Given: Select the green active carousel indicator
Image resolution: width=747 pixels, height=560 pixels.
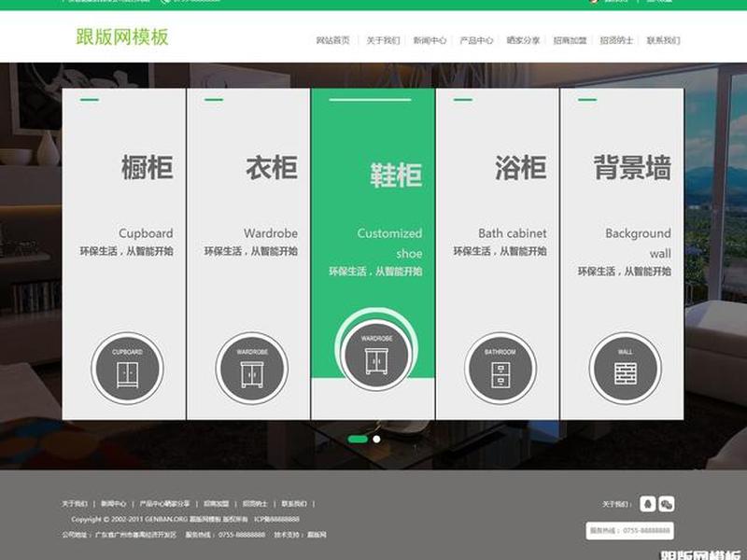Looking at the screenshot, I should tap(358, 439).
